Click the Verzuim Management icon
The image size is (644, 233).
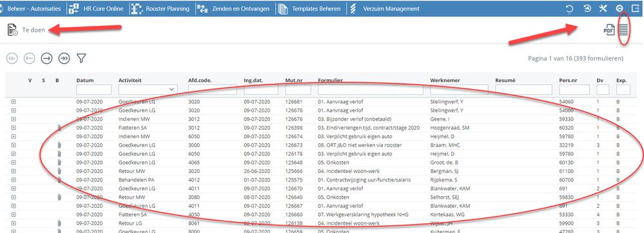[353, 8]
